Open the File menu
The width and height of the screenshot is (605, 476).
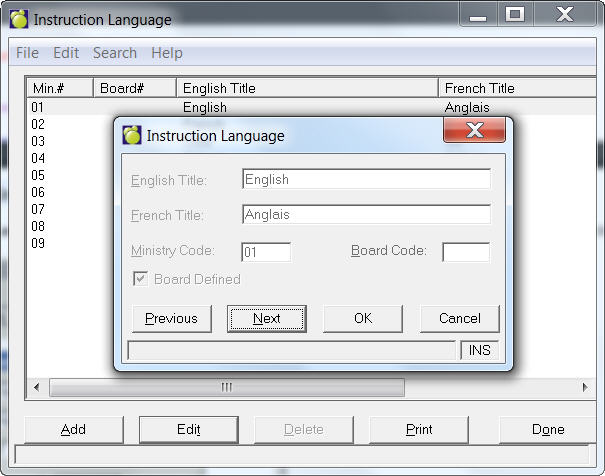(x=27, y=53)
